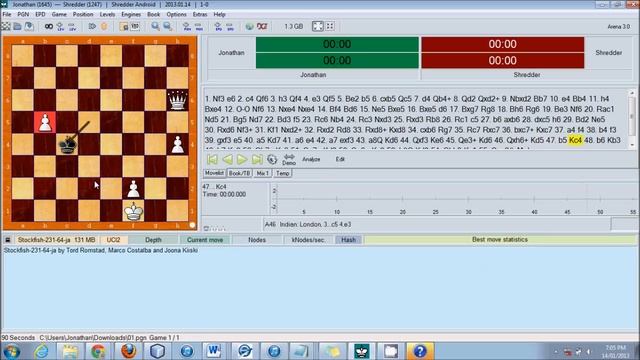
Task: Click the infinite analysis toolbar icon
Action: [x=49, y=27]
